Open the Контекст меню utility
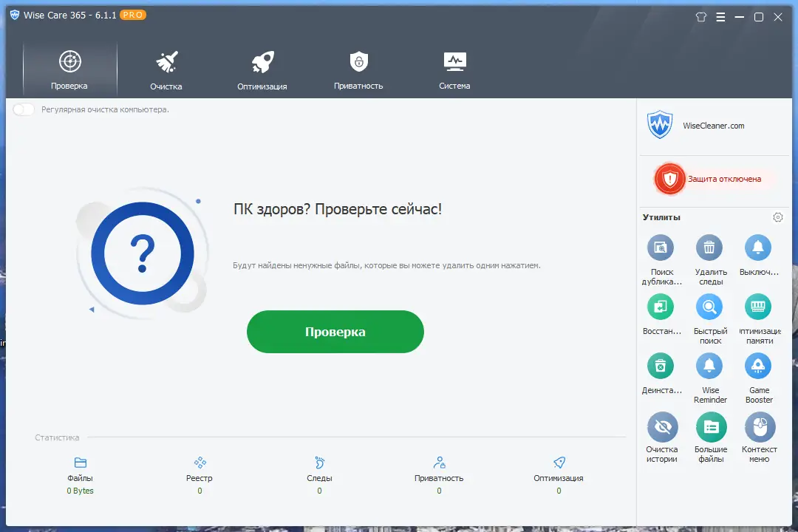The width and height of the screenshot is (798, 532). tap(758, 425)
